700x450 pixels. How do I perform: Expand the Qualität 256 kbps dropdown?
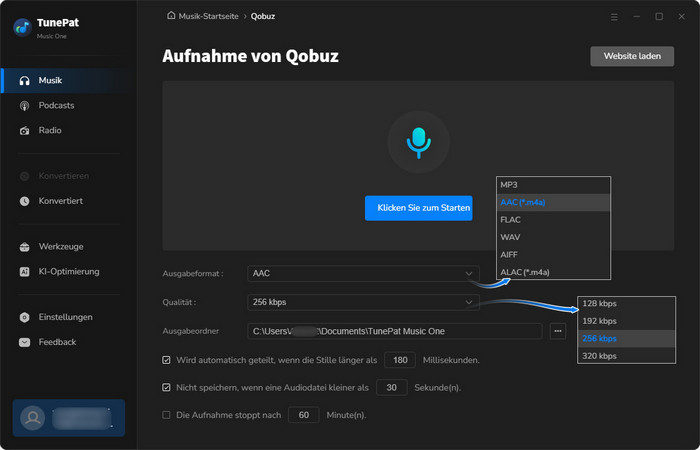tap(363, 302)
